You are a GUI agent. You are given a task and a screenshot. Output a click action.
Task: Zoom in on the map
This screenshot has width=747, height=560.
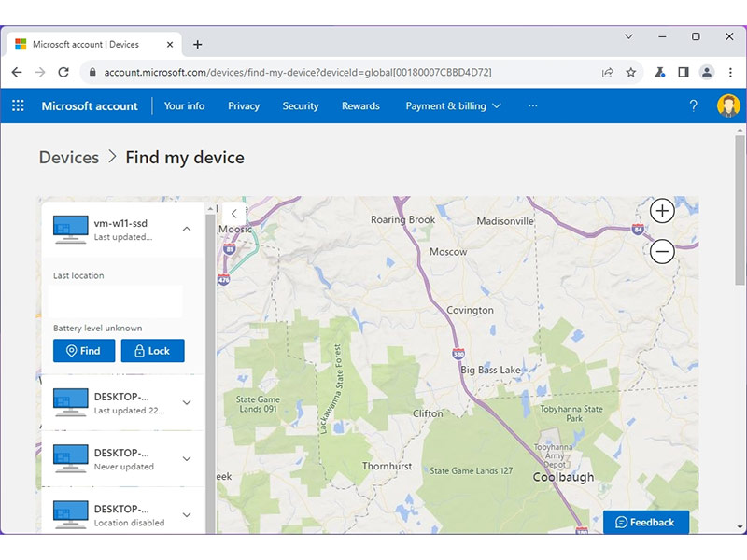pyautogui.click(x=662, y=211)
